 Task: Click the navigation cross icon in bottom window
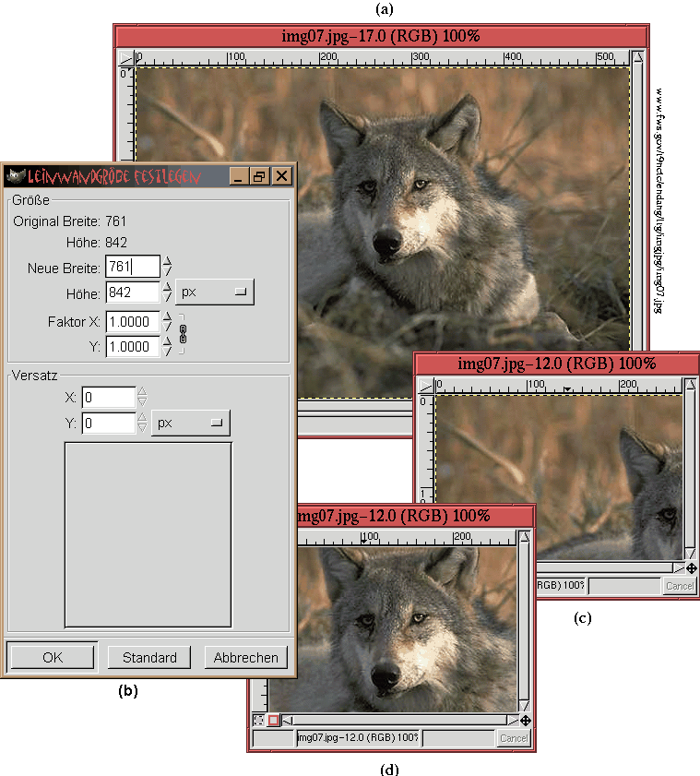[x=525, y=721]
